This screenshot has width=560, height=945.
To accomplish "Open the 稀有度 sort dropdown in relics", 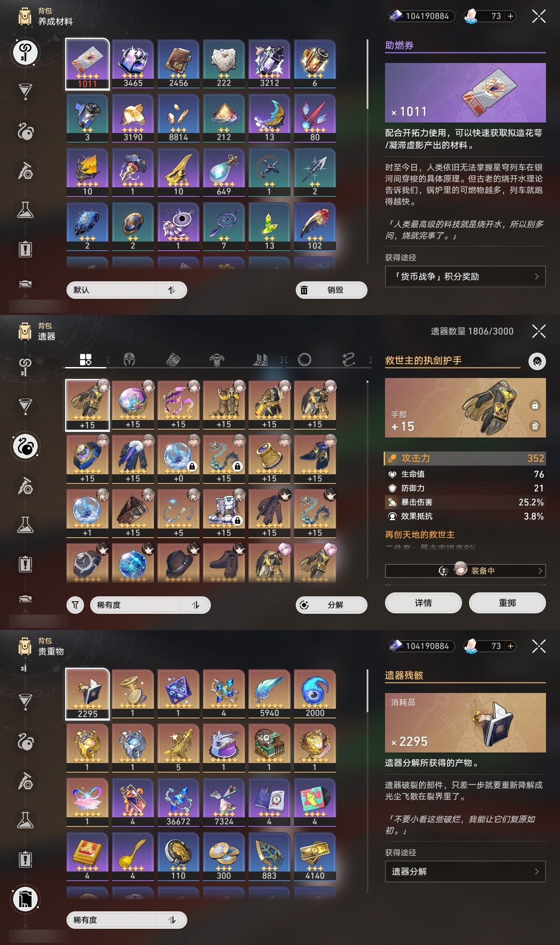I will coord(150,605).
